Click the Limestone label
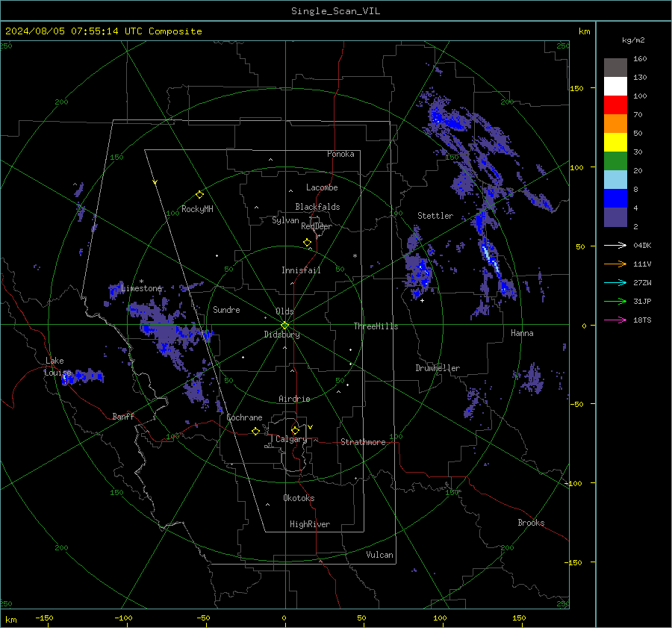Screen dimensions: 672x628 141,288
